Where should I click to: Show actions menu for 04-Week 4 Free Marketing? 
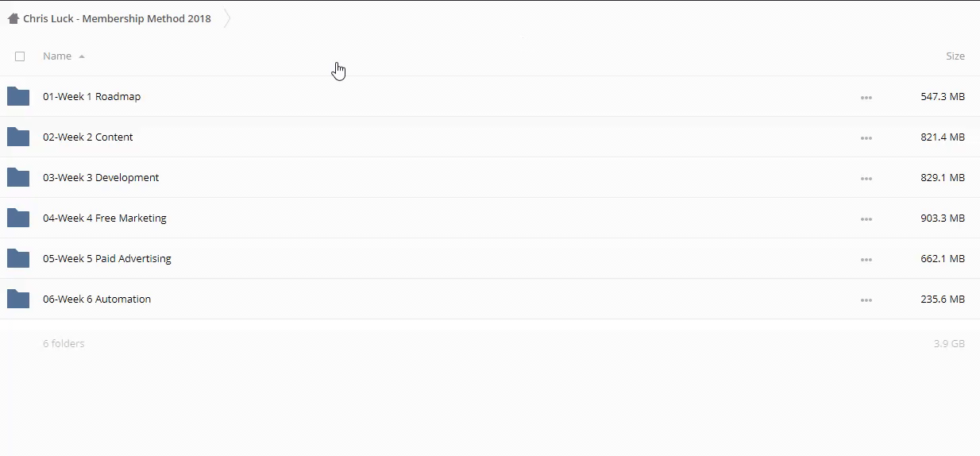point(866,219)
